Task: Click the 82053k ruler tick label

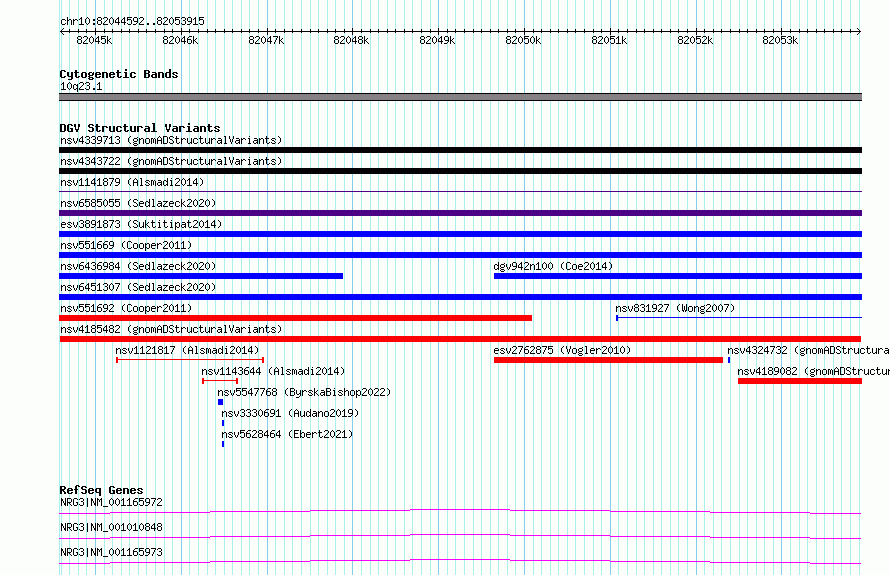Action: click(x=780, y=40)
